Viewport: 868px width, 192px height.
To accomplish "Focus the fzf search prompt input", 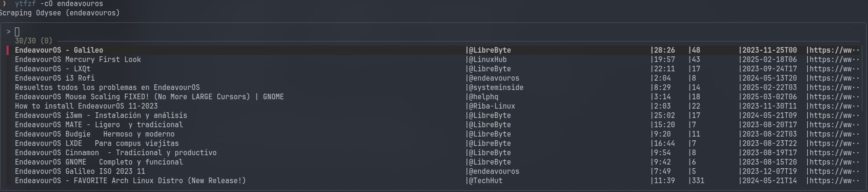I will [x=17, y=32].
